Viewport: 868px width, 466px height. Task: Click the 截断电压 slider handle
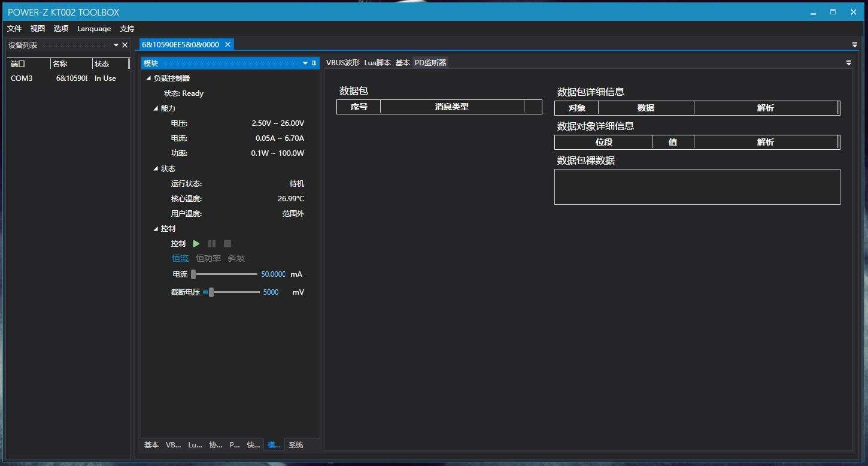(211, 292)
